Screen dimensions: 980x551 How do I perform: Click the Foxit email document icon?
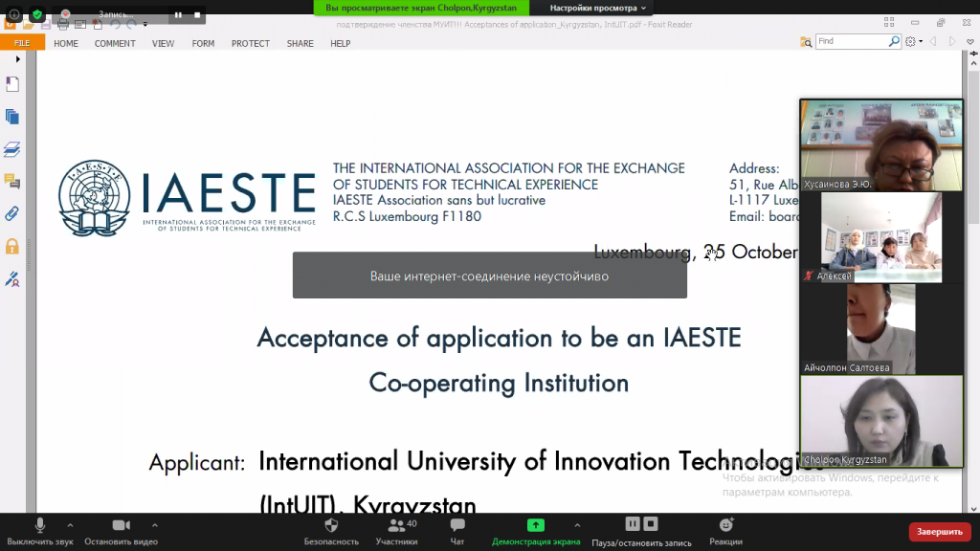pos(80,25)
